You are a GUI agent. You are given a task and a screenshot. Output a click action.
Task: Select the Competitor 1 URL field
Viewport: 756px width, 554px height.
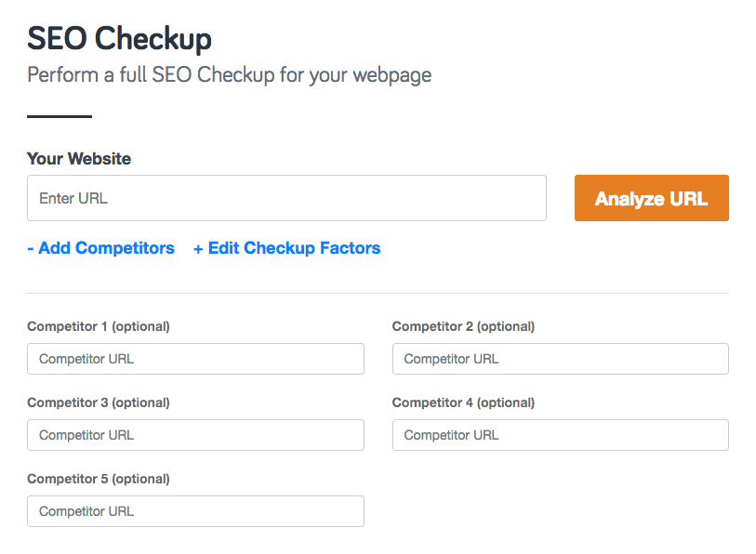point(195,359)
